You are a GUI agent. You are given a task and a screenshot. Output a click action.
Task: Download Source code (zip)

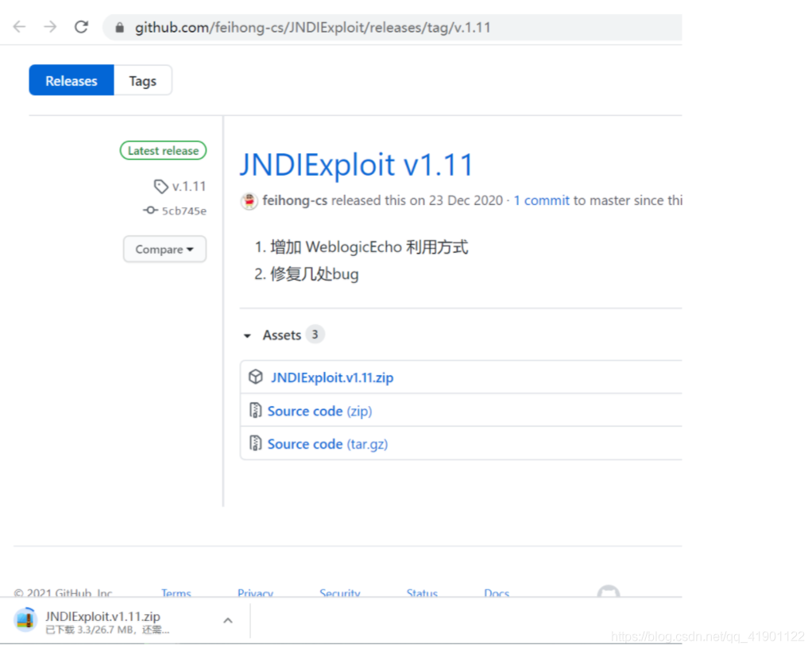[x=319, y=411]
